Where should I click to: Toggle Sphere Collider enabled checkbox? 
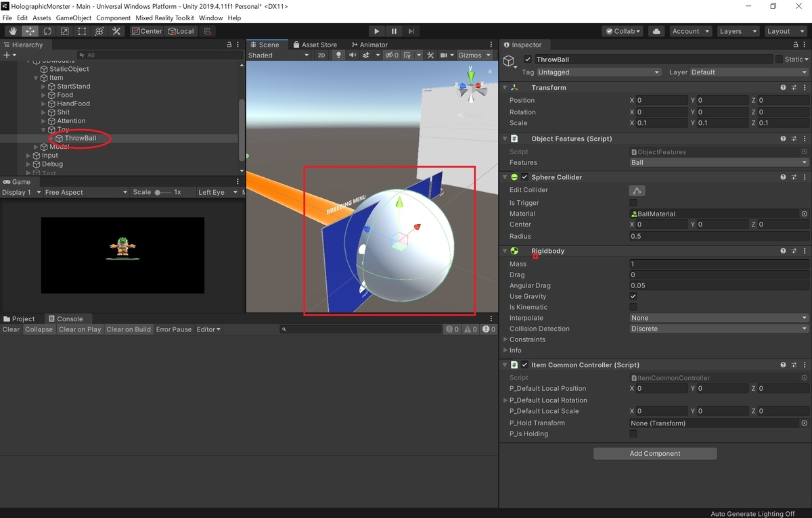tap(524, 177)
